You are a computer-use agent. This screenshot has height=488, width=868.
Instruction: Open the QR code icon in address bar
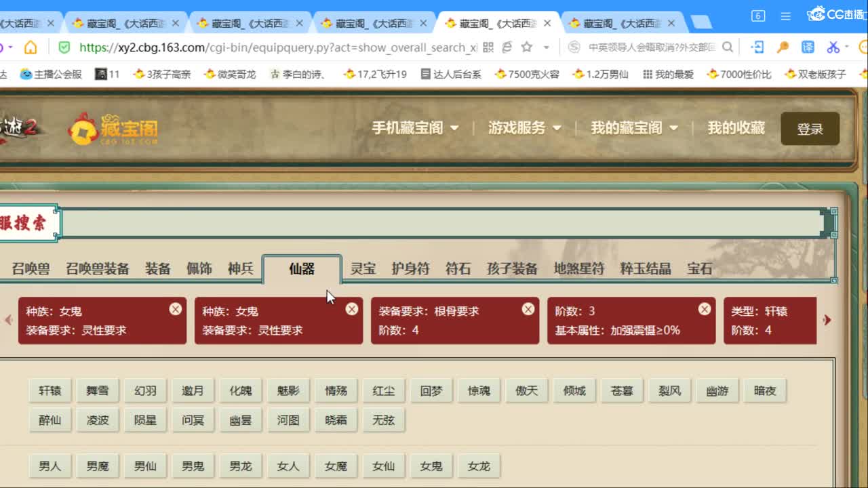(x=488, y=47)
